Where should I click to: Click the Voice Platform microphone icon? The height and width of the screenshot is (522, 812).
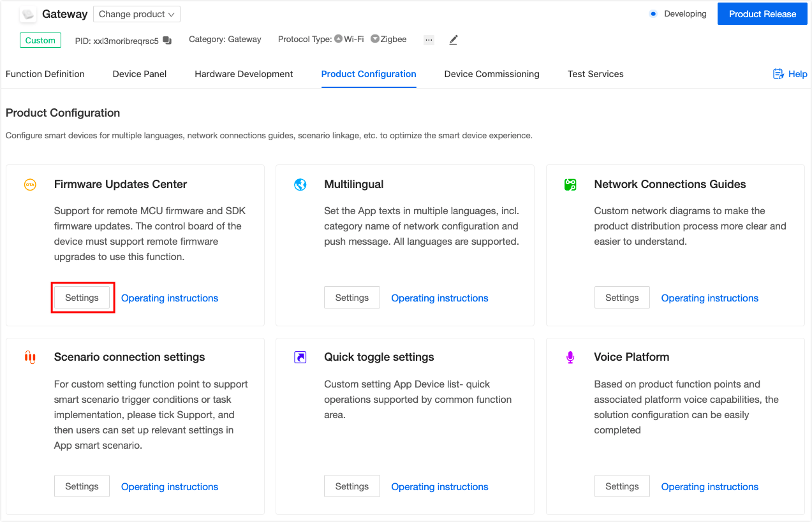[570, 357]
